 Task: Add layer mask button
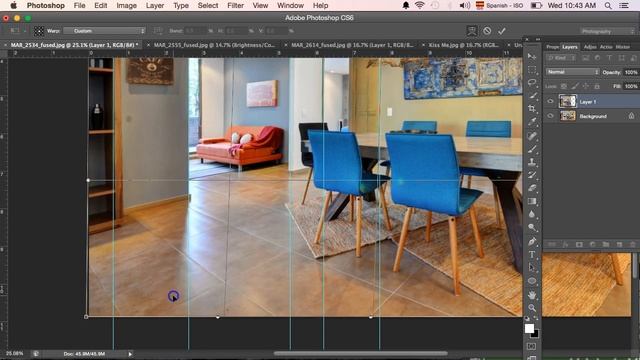pyautogui.click(x=579, y=244)
